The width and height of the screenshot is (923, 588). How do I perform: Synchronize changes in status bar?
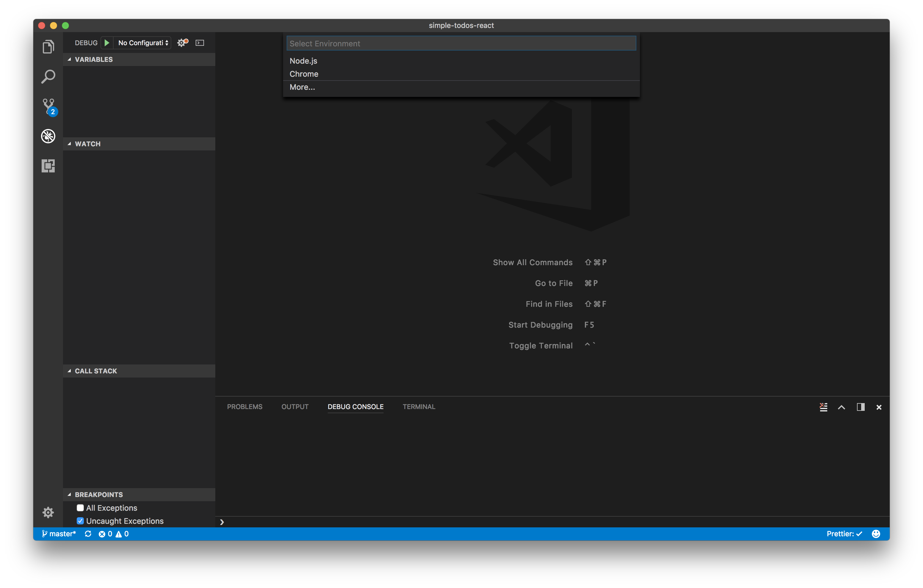tap(88, 534)
